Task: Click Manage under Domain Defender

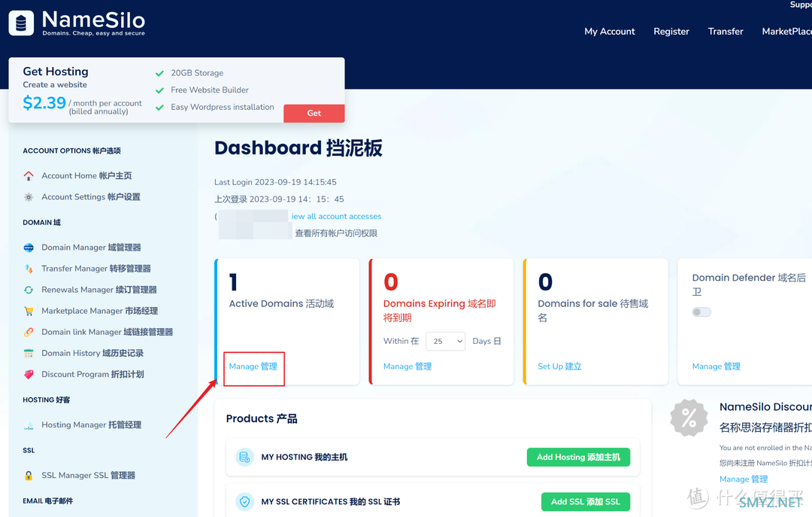Action: 717,366
